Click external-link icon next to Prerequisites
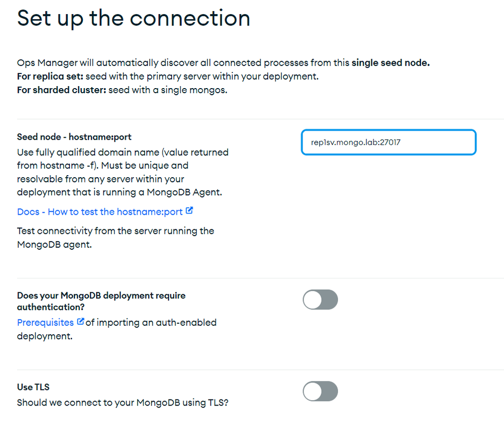Screen dimensions: 504x434 [80, 322]
